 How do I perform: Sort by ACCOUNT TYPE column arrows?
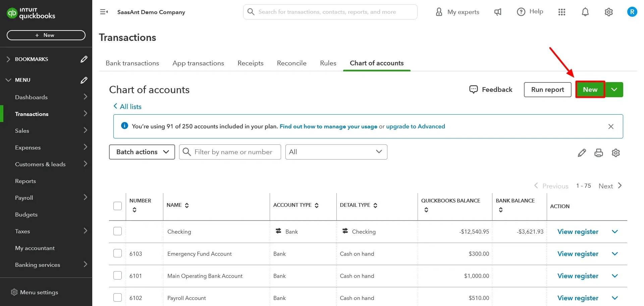click(317, 205)
